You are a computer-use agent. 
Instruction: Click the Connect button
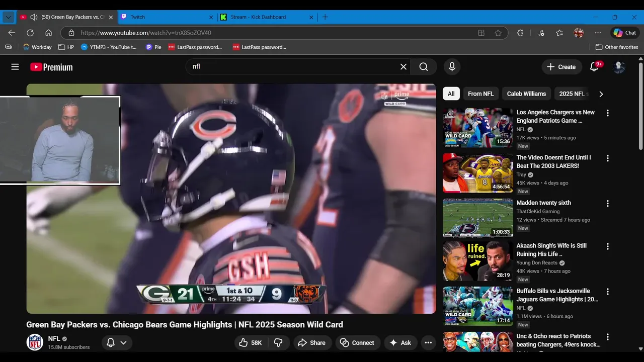tap(357, 343)
